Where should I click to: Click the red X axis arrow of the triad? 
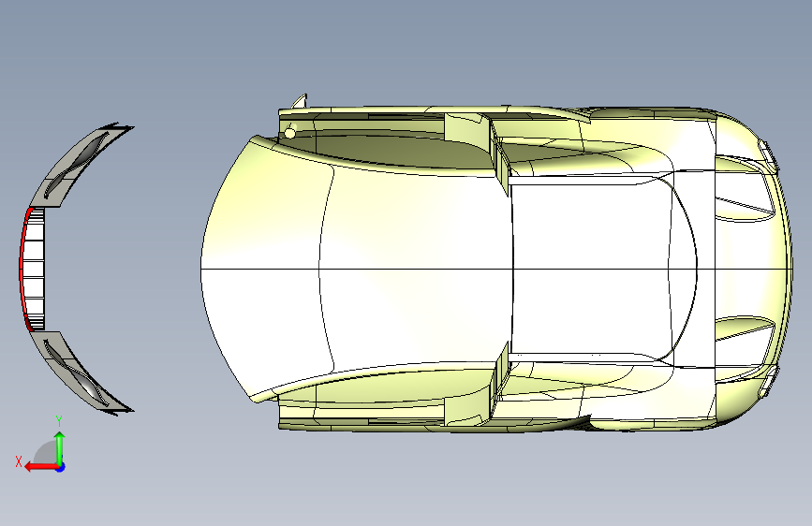[40, 467]
